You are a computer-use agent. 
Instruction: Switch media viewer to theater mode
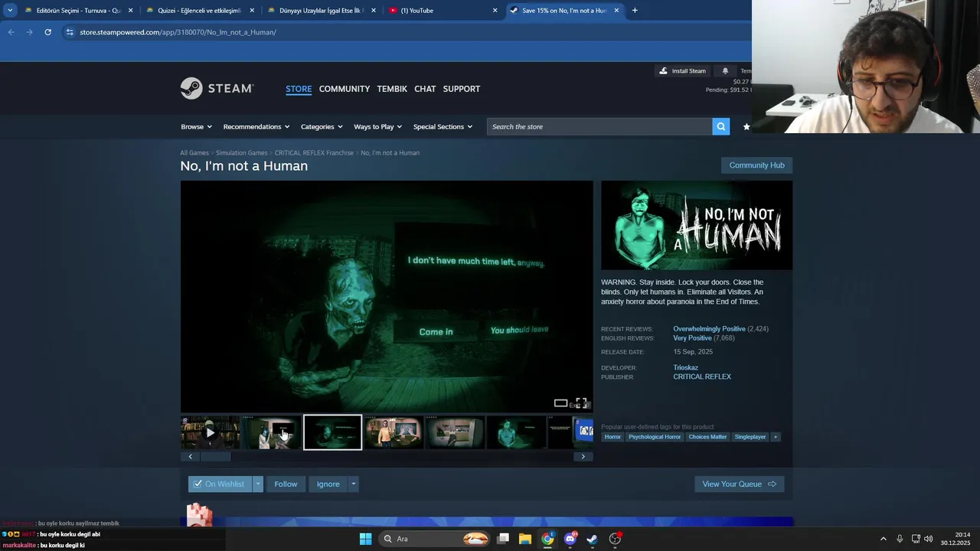tap(560, 403)
